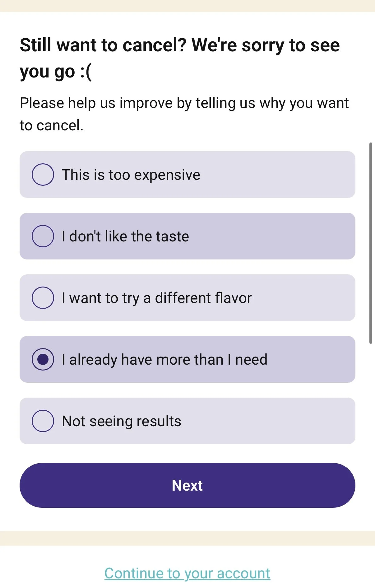Select the "This is too expensive" radio button

pos(43,175)
